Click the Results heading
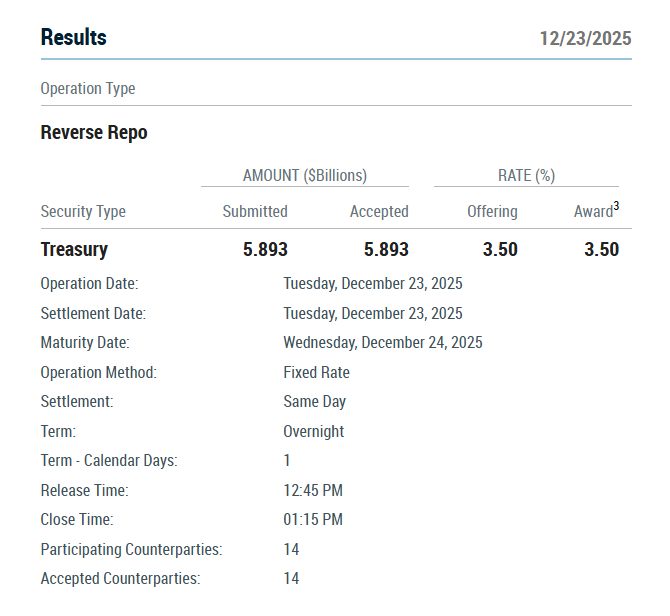Image resolution: width=670 pixels, height=616 pixels. [73, 37]
